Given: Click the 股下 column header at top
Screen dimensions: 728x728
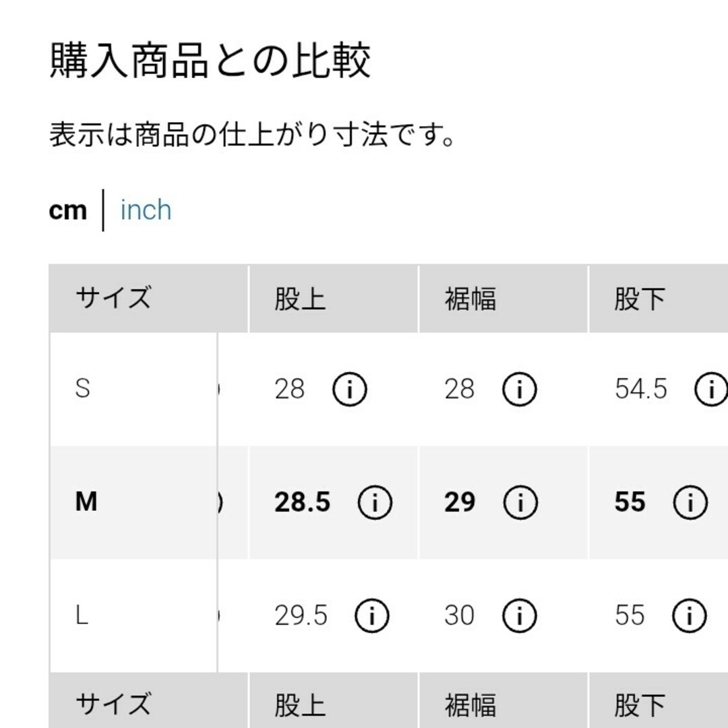Looking at the screenshot, I should click(640, 299).
